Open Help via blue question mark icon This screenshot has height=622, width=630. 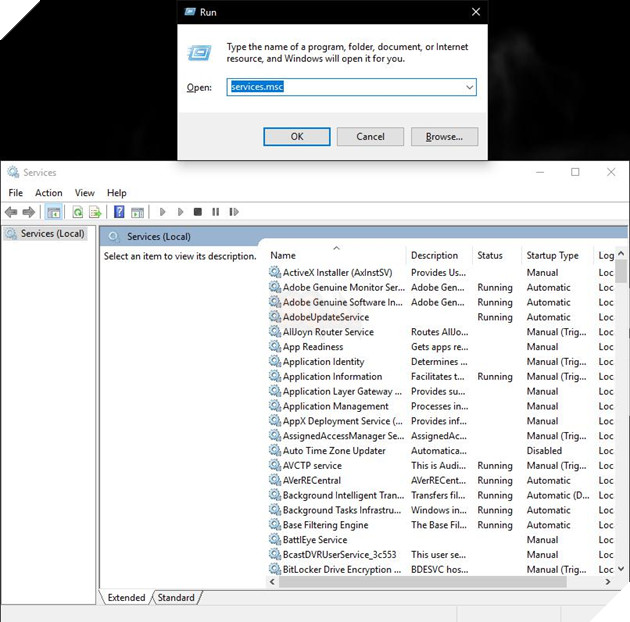pyautogui.click(x=119, y=212)
